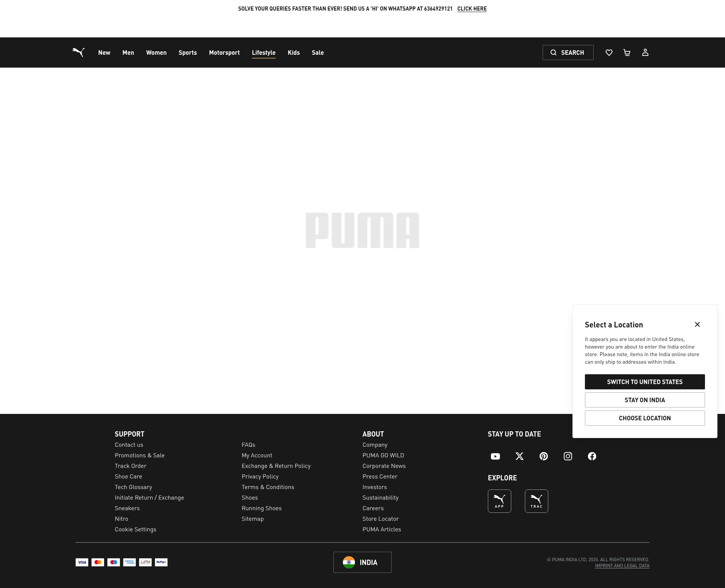
Task: Click the Maestro payment icon
Action: tap(114, 562)
